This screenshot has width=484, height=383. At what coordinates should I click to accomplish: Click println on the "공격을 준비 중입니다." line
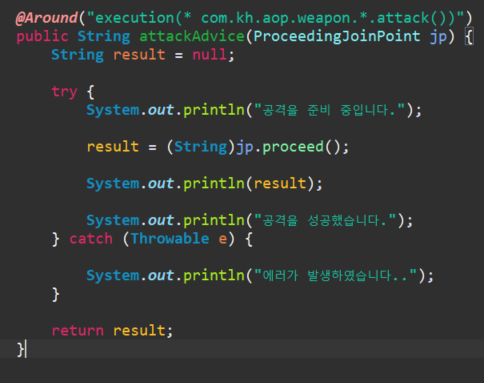pos(214,110)
